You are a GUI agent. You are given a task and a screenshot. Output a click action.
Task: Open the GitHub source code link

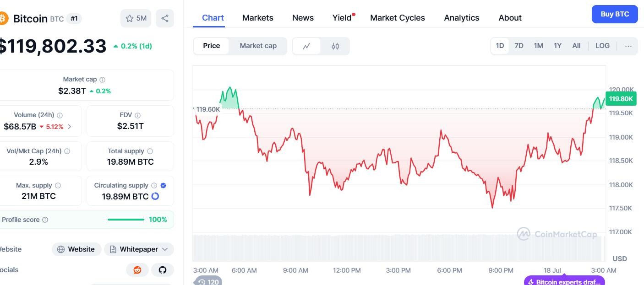coord(163,270)
